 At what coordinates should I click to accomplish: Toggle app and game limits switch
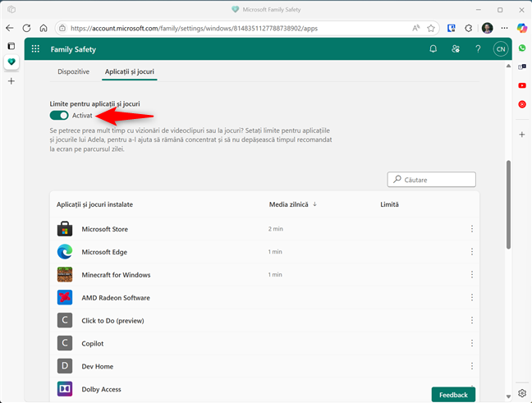click(x=59, y=116)
